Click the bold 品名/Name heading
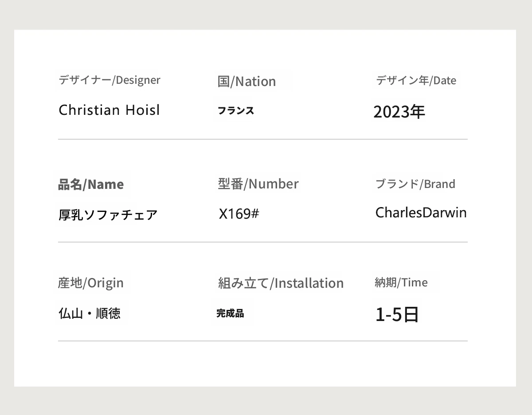532x415 pixels. [x=91, y=184]
